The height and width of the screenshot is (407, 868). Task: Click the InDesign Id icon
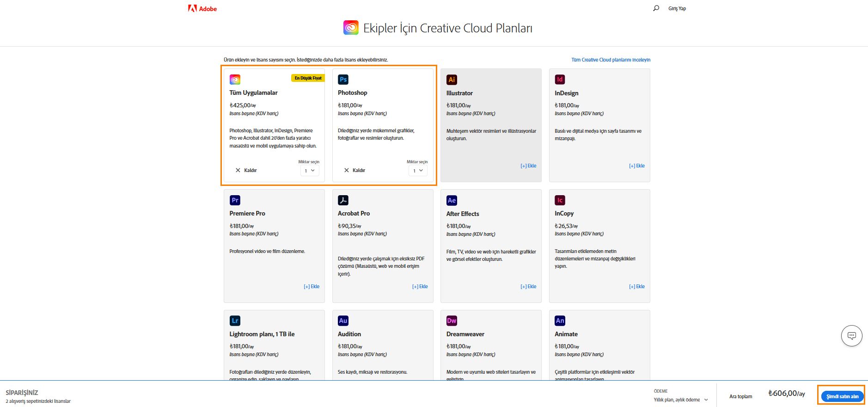tap(560, 80)
